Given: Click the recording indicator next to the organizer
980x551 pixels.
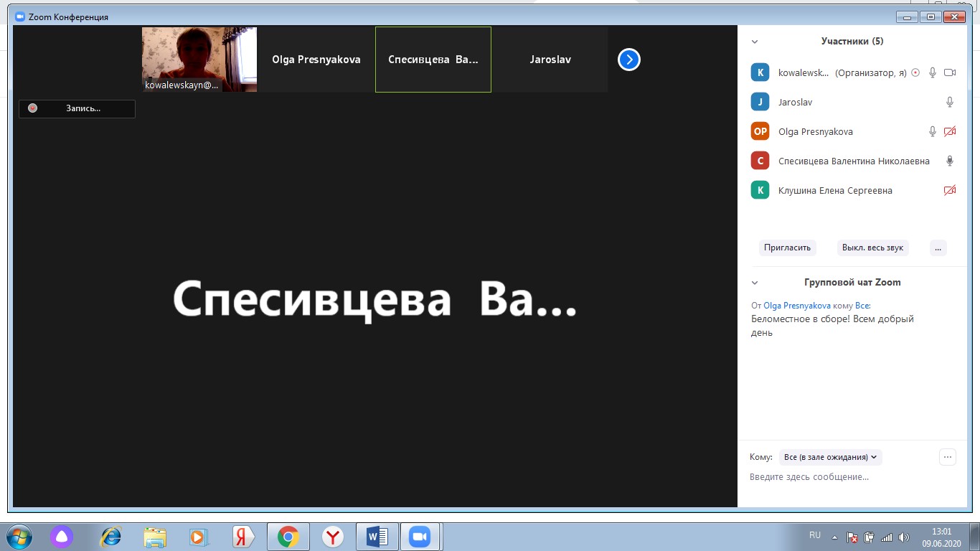Looking at the screenshot, I should tap(915, 72).
